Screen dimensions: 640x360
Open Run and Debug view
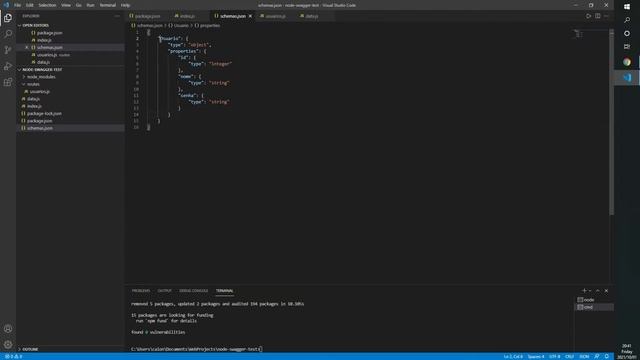click(x=8, y=66)
